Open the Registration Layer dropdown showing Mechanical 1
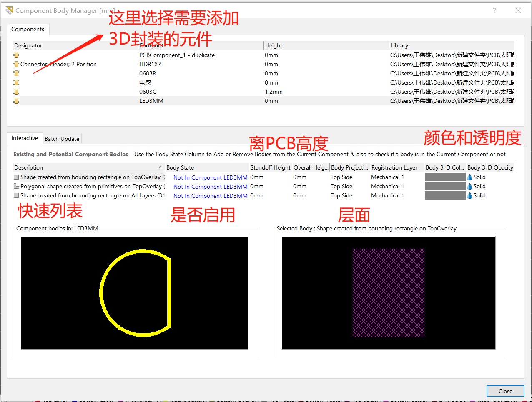Screen dimensions: 532x402 388,177
